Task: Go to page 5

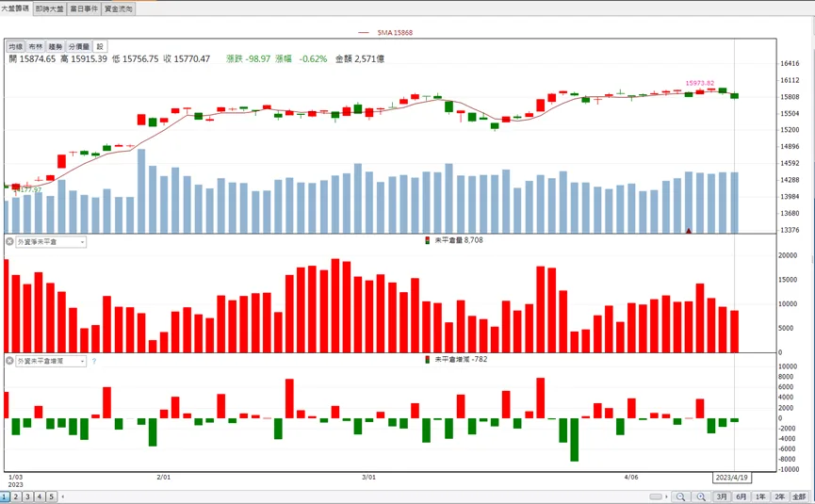Action: click(51, 496)
